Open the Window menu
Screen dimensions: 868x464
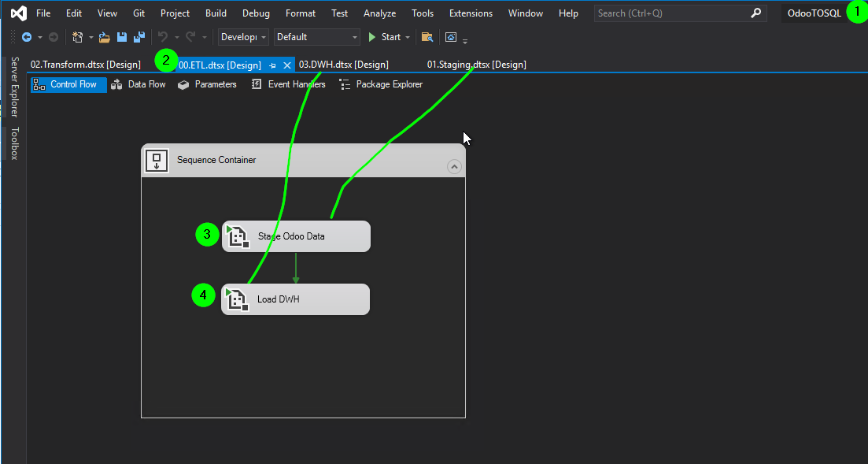[526, 13]
